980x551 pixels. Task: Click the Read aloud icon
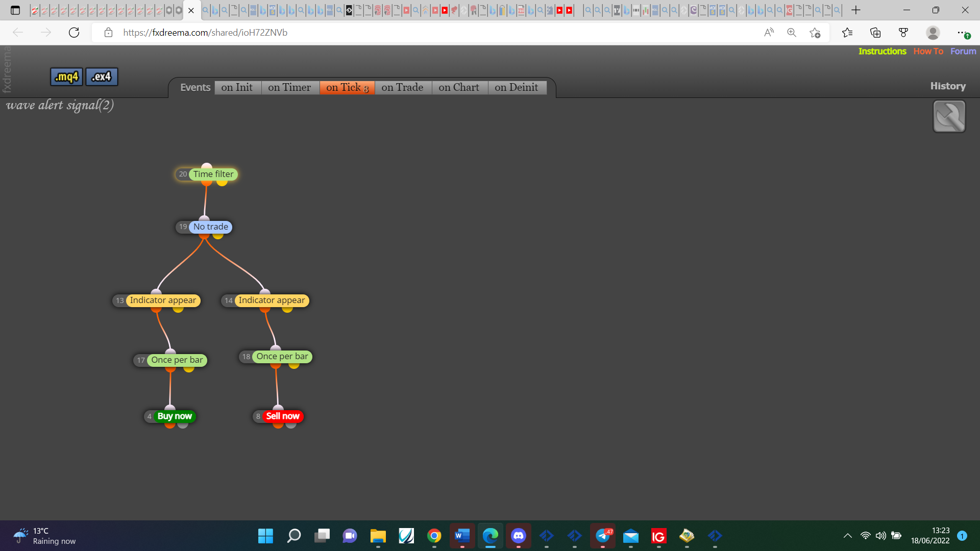pos(769,33)
